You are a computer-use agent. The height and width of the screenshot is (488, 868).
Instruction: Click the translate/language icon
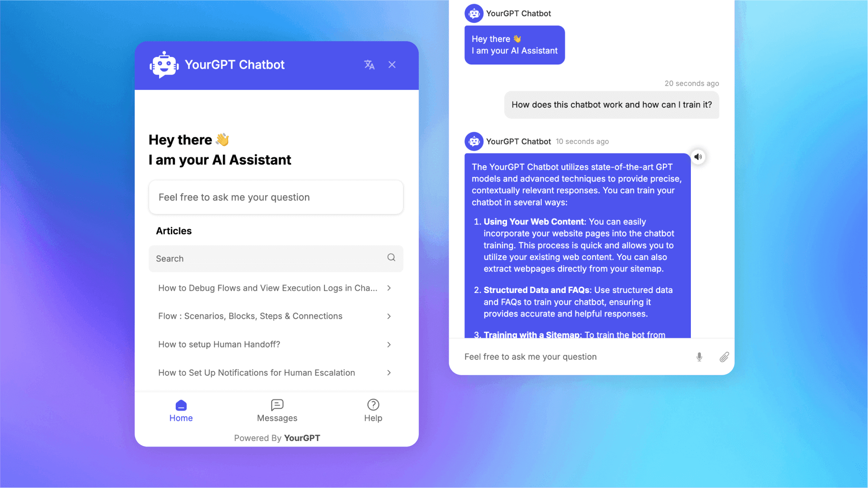369,65
